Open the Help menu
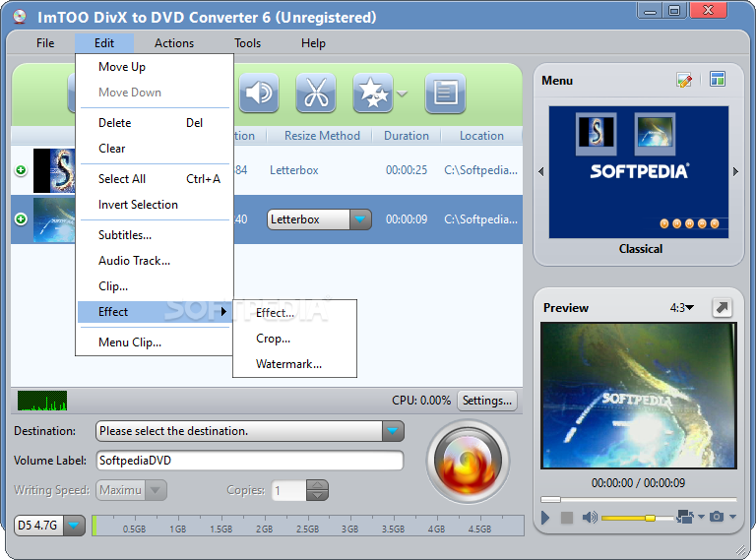This screenshot has height=560, width=756. point(313,43)
